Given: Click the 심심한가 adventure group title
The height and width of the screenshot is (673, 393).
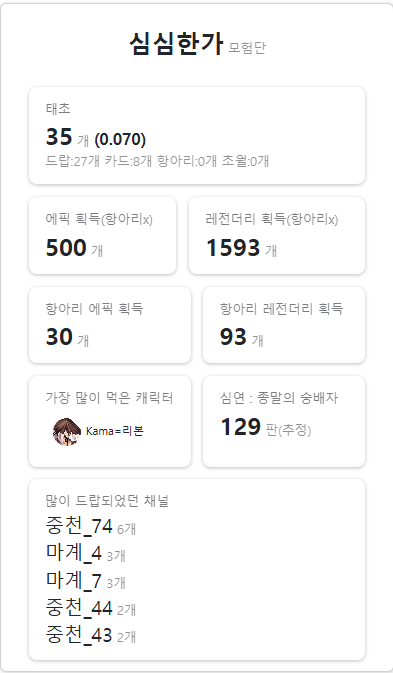Looking at the screenshot, I should 176,44.
